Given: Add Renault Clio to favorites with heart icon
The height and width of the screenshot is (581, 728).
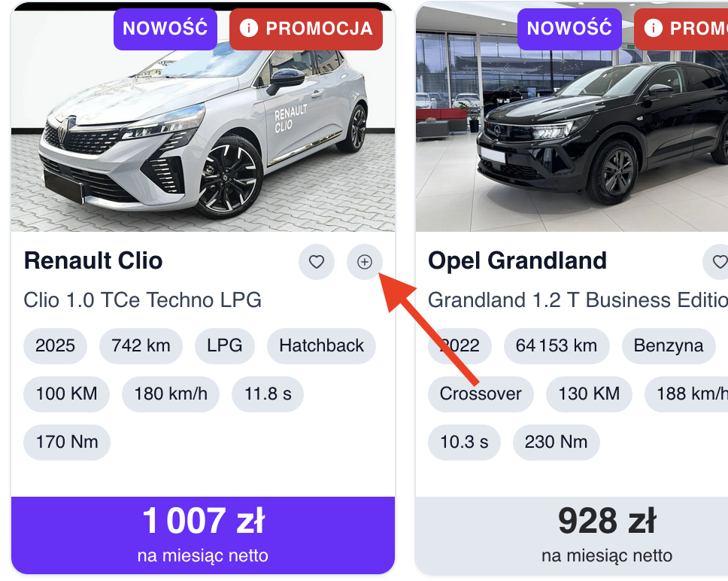Looking at the screenshot, I should pos(317,262).
